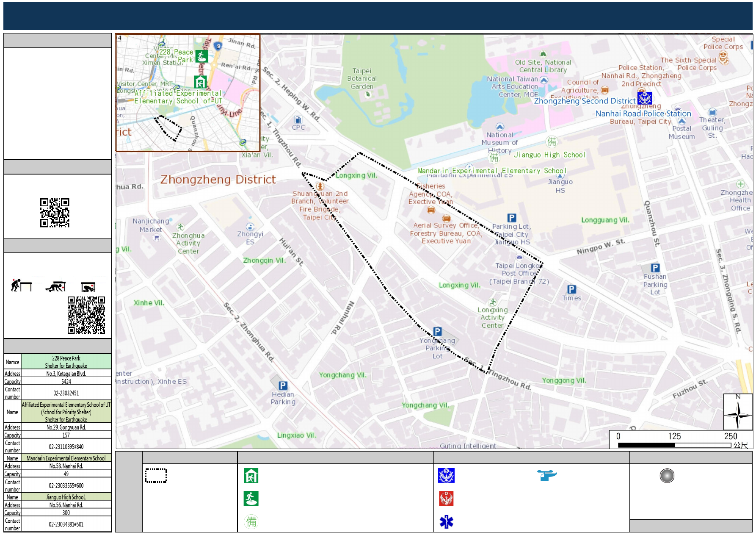Click the gray circle legend symbol
756x535 pixels.
pyautogui.click(x=667, y=476)
